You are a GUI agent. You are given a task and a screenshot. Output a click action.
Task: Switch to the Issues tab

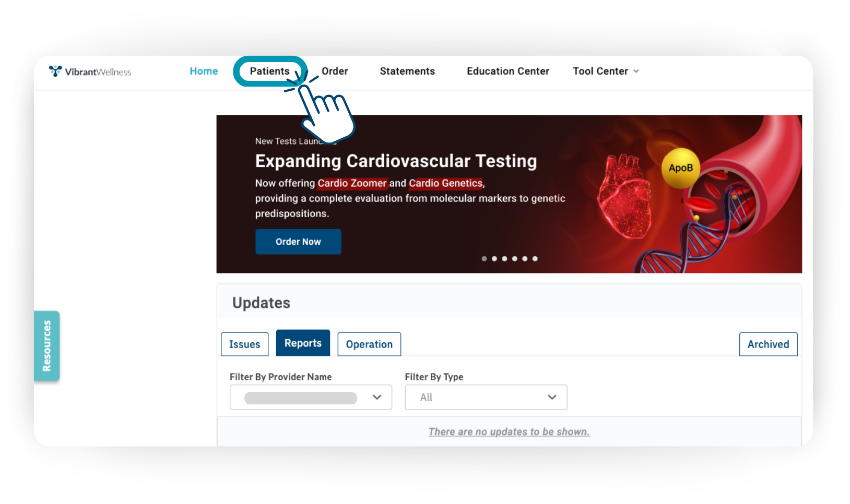point(244,344)
